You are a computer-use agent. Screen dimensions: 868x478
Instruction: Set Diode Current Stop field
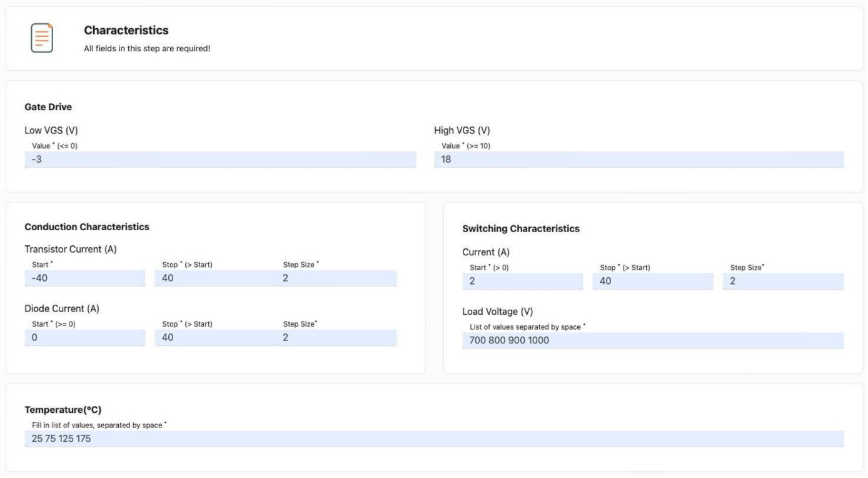(x=214, y=338)
